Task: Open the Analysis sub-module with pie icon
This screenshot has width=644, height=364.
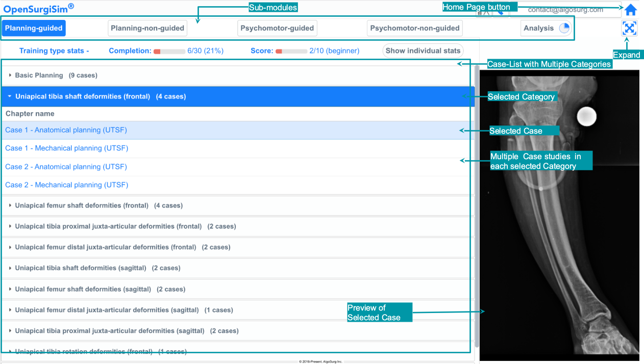Action: (x=546, y=29)
